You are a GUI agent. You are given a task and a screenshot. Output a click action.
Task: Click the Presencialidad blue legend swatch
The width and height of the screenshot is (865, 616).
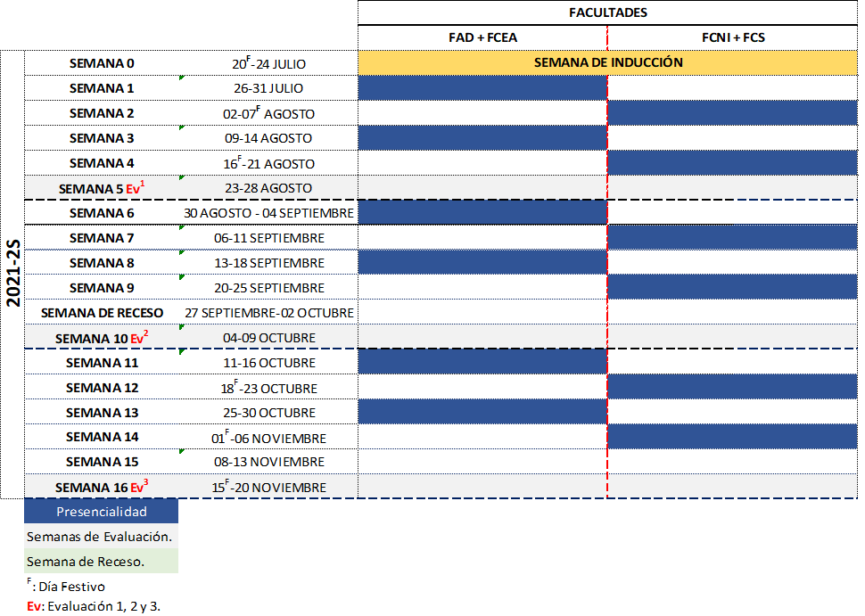point(102,512)
